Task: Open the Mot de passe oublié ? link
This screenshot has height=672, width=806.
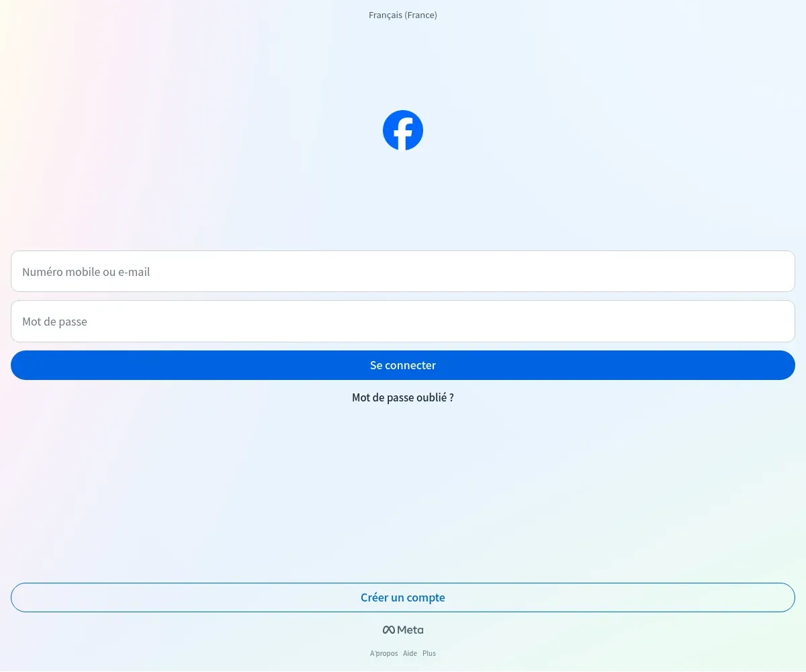Action: coord(403,397)
